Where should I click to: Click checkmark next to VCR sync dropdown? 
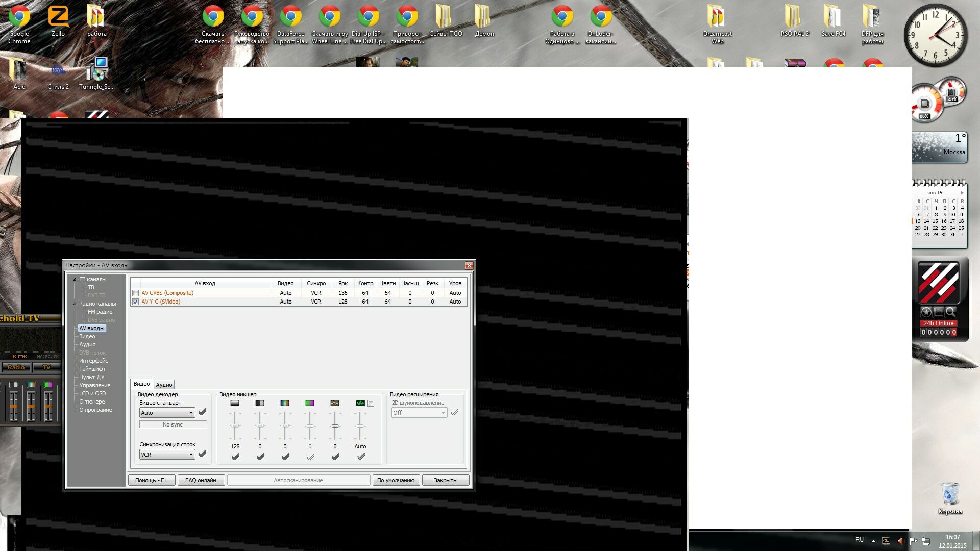203,454
